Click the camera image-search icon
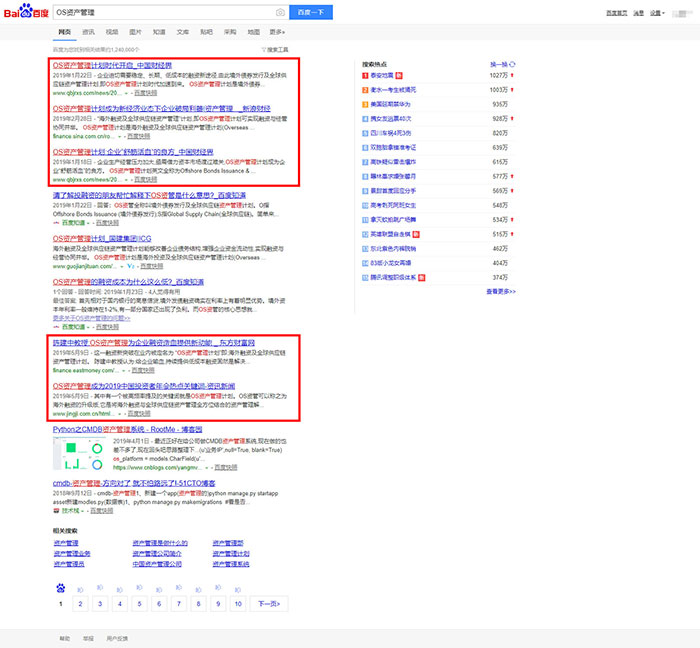Screen dimensions: 700x648 [x=280, y=12]
